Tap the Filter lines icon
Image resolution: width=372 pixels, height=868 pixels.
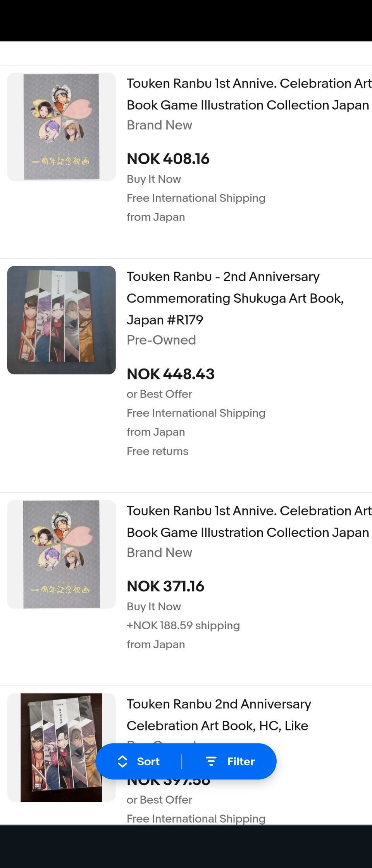(x=211, y=761)
